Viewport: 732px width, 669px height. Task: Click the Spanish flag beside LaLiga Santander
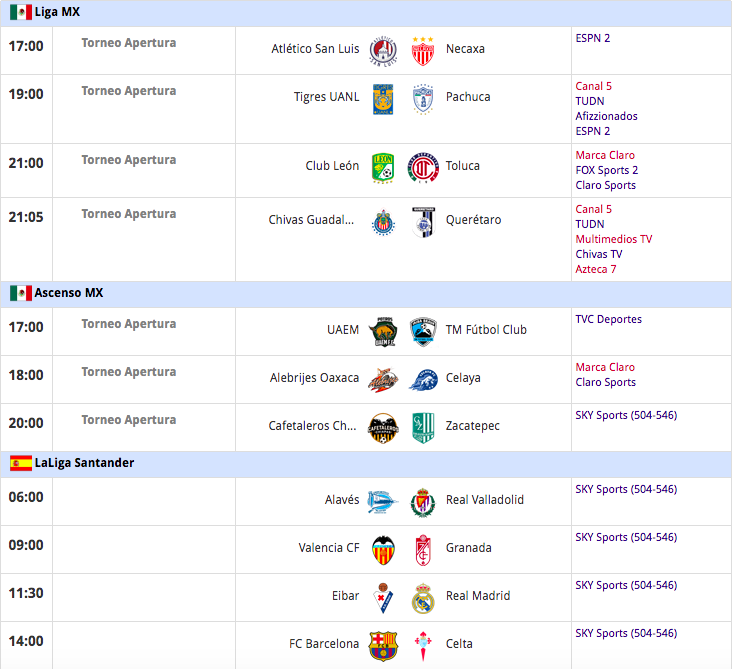tap(21, 463)
